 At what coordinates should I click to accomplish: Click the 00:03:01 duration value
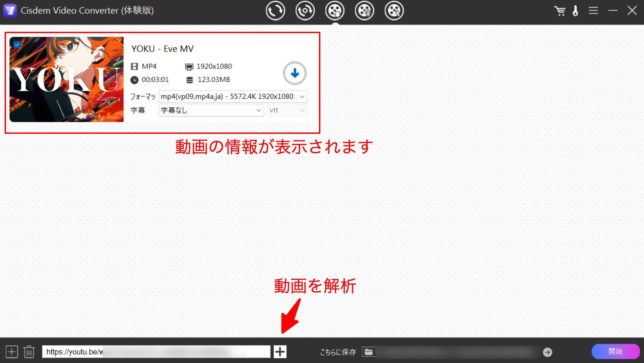click(155, 79)
